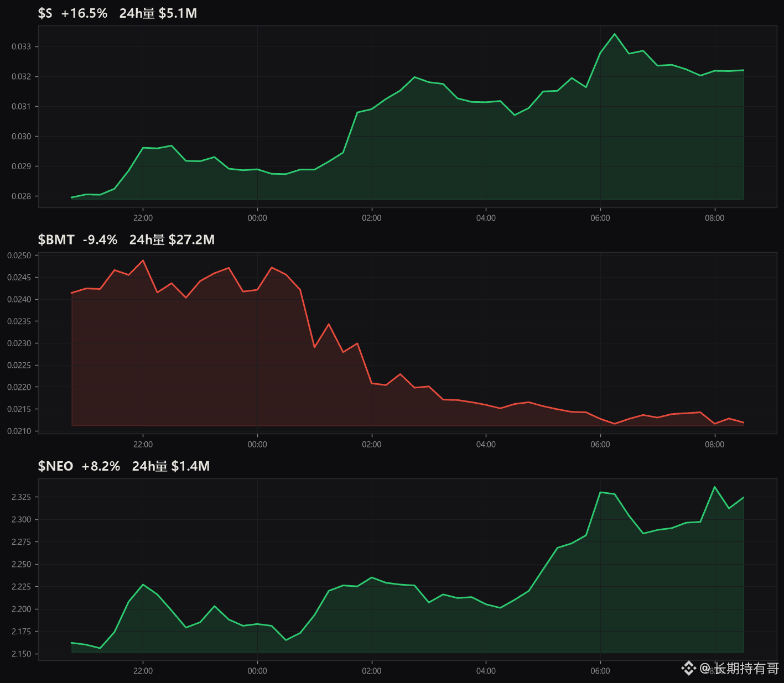
Task: Select 00:00 under the $S chart
Action: click(257, 218)
